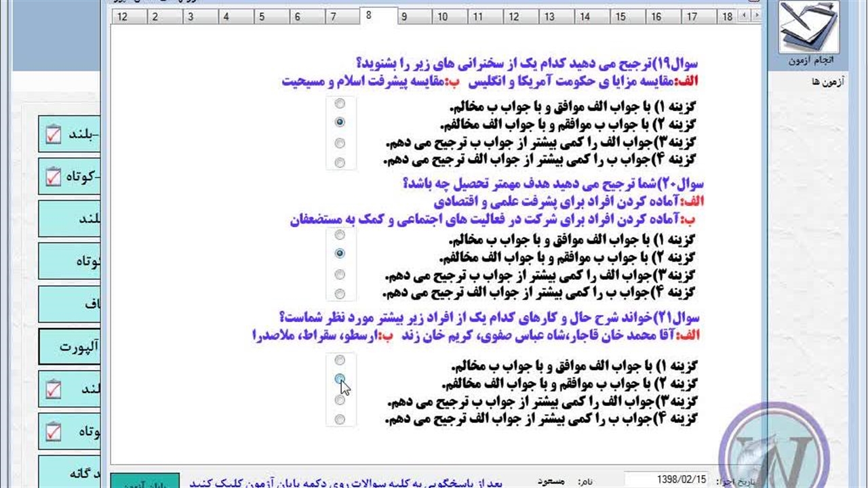Jump to tab 12 at the far left
This screenshot has height=488, width=868.
pos(122,17)
